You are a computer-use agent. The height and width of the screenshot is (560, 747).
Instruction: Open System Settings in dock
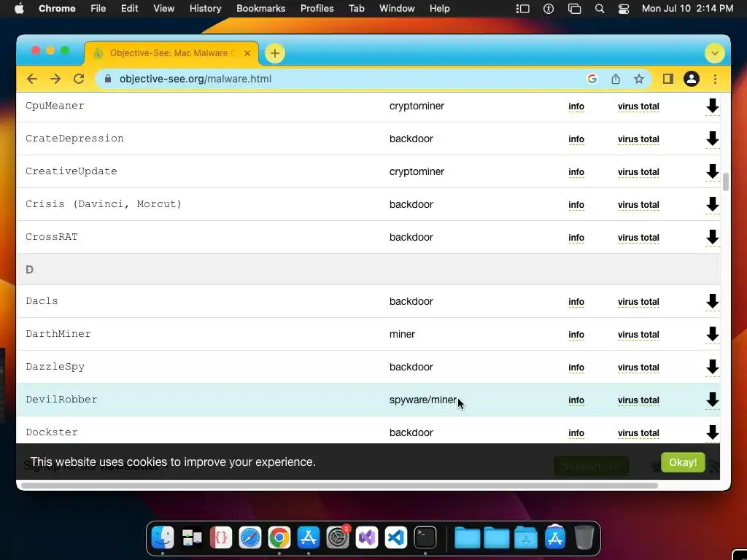tap(338, 537)
